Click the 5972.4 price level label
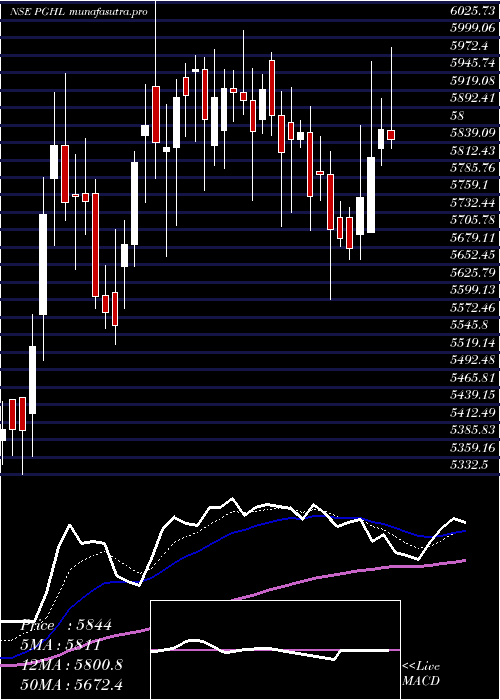 pyautogui.click(x=468, y=46)
